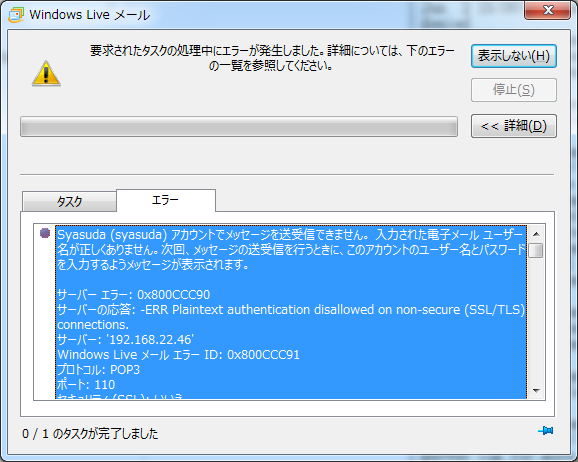Image resolution: width=578 pixels, height=462 pixels.
Task: Click the gray progress bar
Action: point(239,127)
